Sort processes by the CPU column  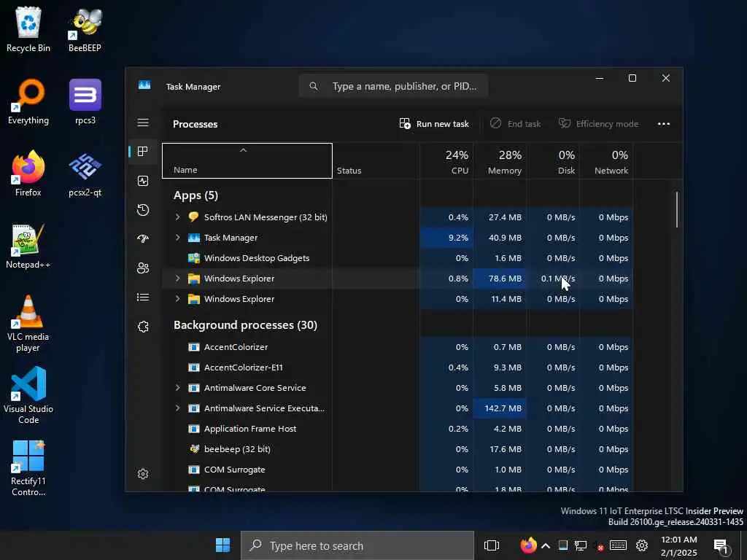coord(446,161)
